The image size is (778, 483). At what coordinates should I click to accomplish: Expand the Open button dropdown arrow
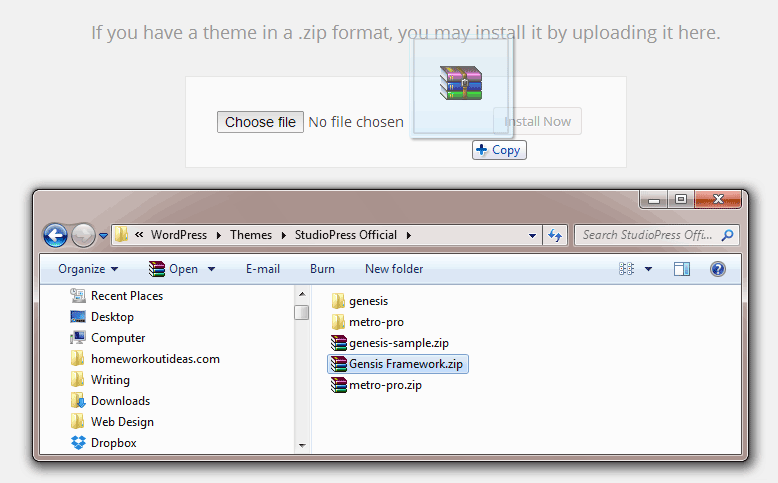click(211, 269)
